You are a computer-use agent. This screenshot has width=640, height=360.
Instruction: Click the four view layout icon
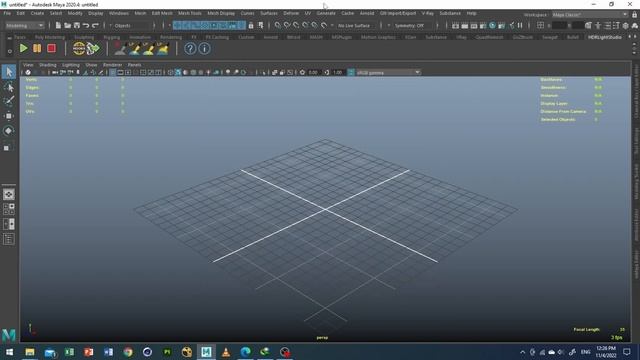point(9,209)
